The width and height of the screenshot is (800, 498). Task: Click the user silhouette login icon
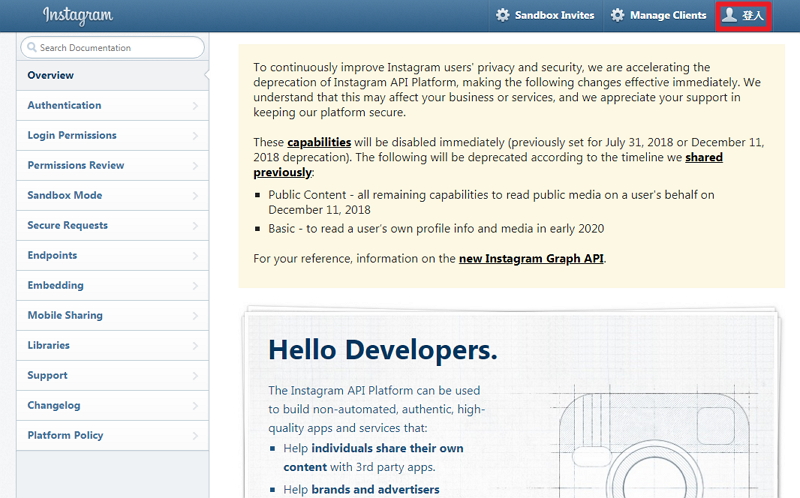[x=729, y=15]
